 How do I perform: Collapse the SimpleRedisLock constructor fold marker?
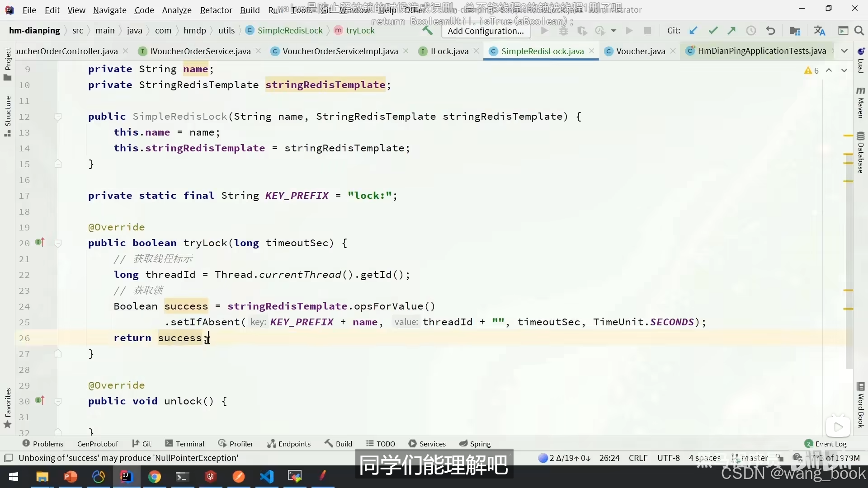pyautogui.click(x=58, y=117)
